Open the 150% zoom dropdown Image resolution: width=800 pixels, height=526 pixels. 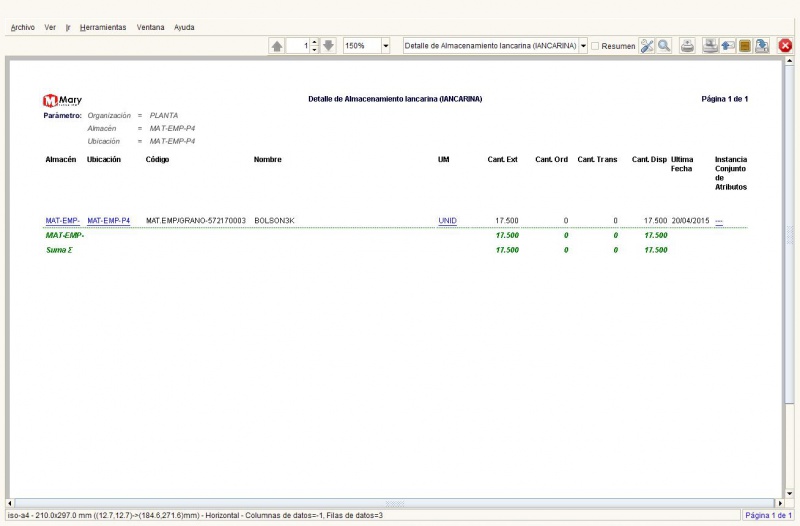point(386,46)
